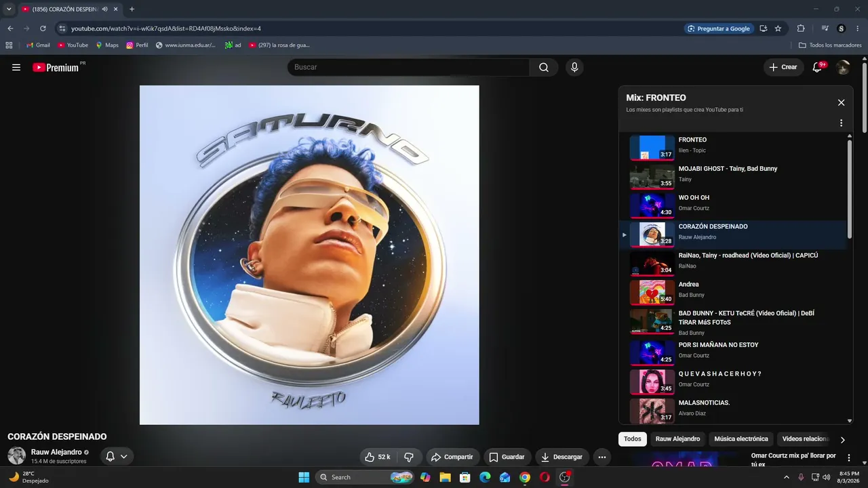
Task: Open Microsoft Edge from taskbar
Action: (x=485, y=477)
